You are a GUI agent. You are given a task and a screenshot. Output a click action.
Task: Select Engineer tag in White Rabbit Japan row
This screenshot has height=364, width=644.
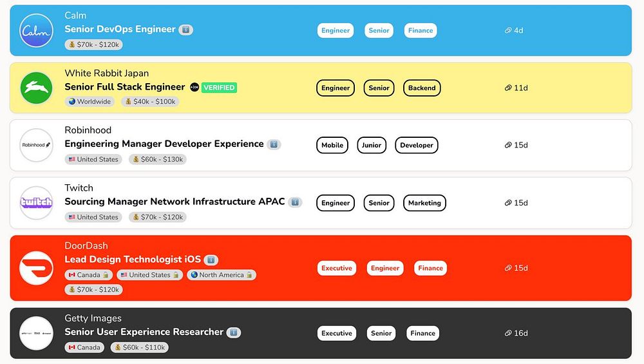(x=336, y=88)
